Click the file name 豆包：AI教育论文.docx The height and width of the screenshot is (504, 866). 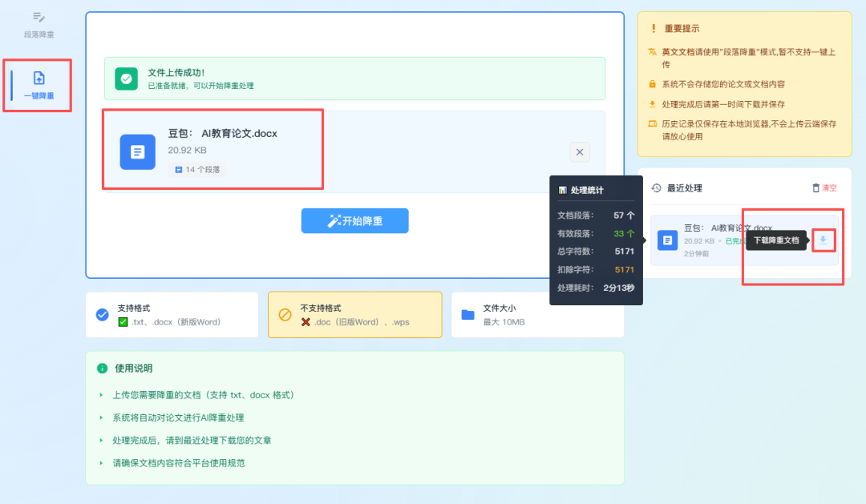(222, 134)
